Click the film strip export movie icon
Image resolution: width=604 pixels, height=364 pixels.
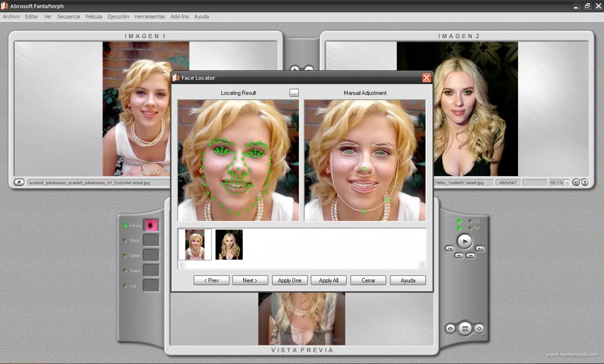click(465, 329)
